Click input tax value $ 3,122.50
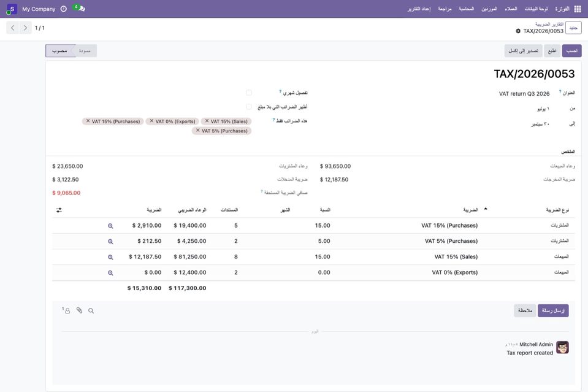Viewport: 588px width, 392px height. click(65, 180)
